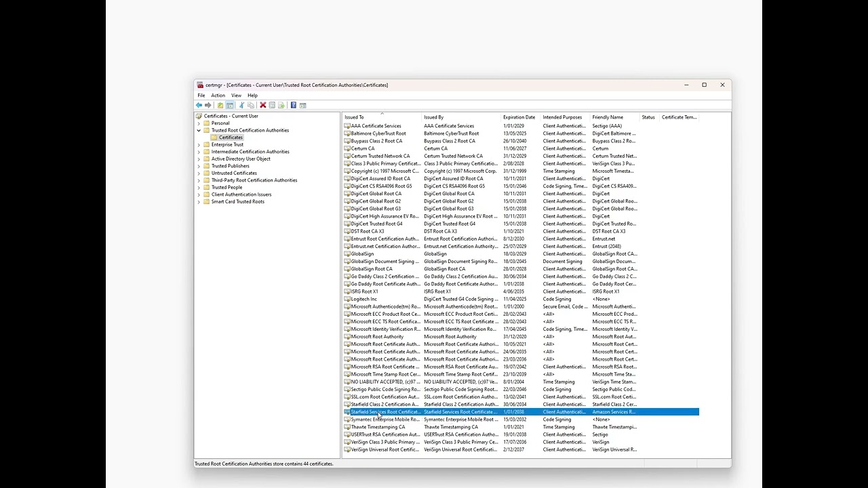
Task: Click the Back arrow toolbar icon
Action: pyautogui.click(x=199, y=105)
